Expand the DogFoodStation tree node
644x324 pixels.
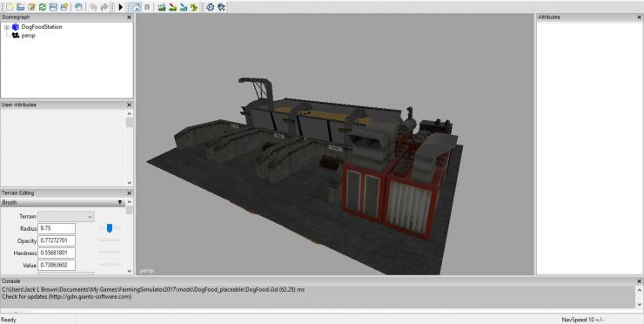[7, 27]
